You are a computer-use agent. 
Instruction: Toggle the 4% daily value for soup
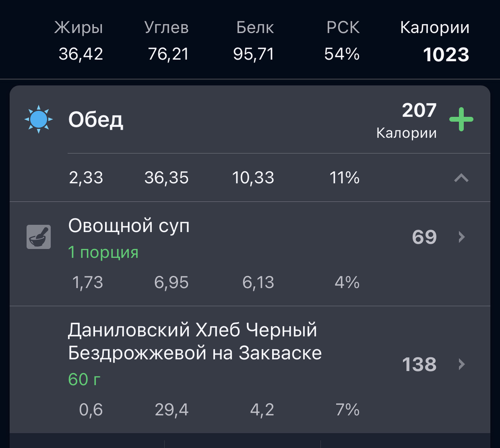tap(347, 283)
